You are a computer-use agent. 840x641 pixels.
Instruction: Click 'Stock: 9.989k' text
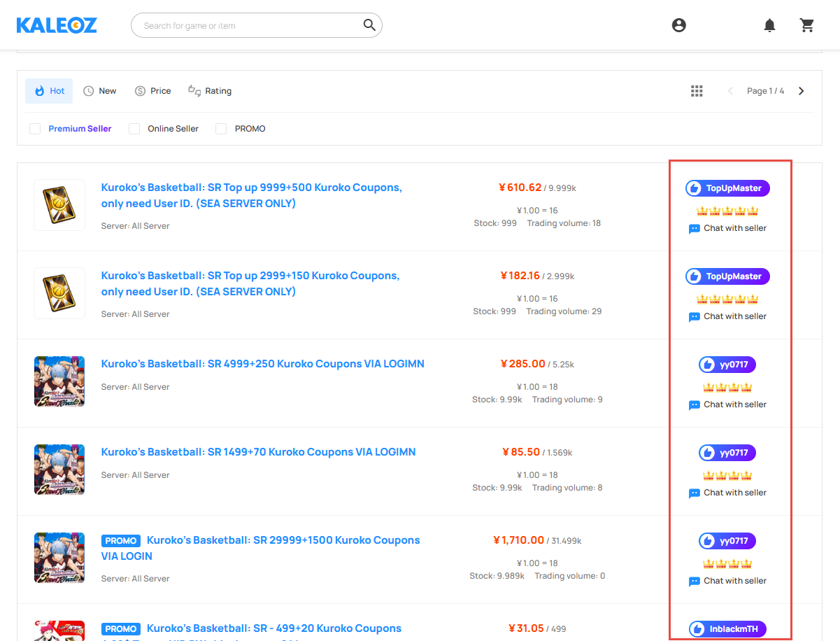(497, 576)
